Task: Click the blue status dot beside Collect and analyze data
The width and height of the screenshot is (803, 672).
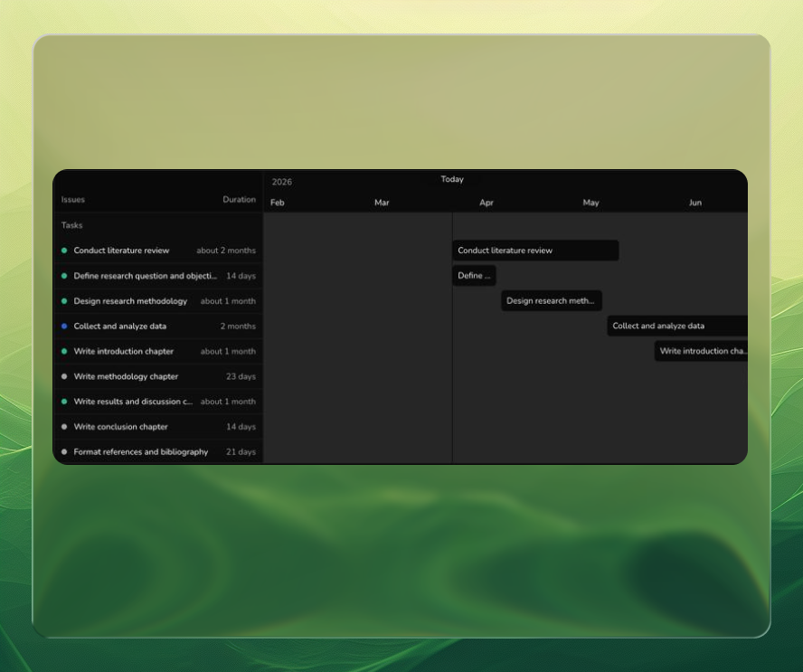Action: tap(63, 327)
